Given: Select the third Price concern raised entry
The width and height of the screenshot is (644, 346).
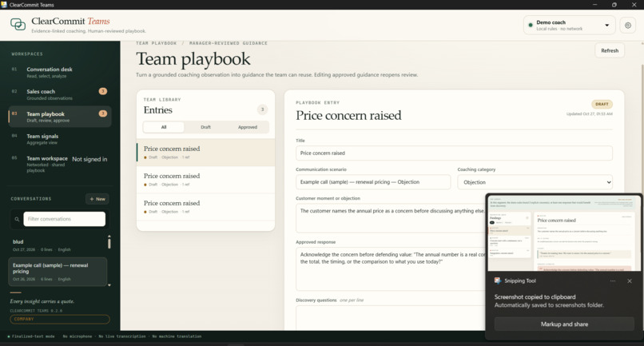Looking at the screenshot, I should click(x=206, y=207).
